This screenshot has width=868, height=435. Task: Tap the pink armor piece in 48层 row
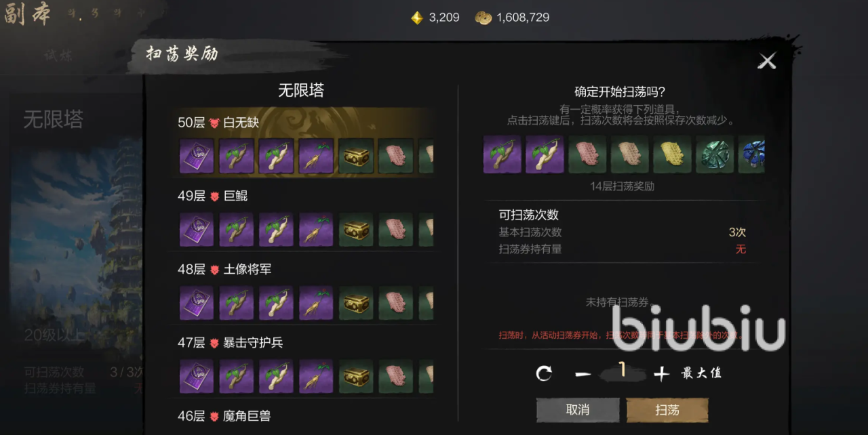point(396,303)
